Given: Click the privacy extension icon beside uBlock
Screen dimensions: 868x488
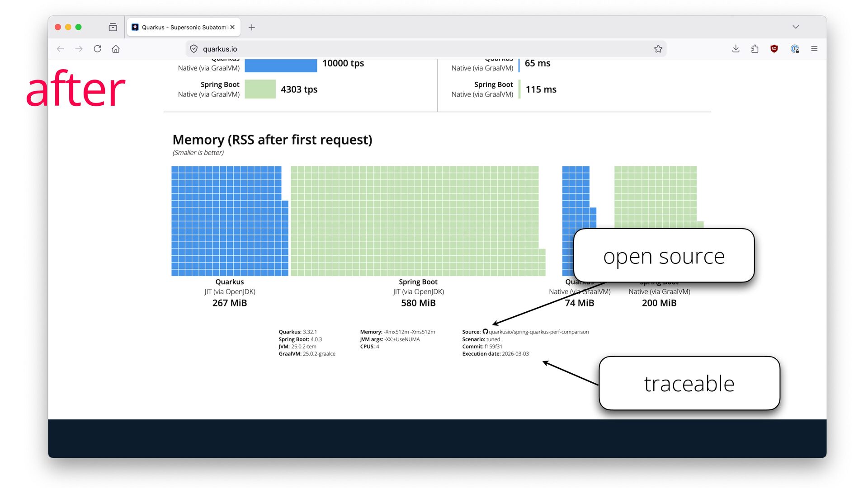Looking at the screenshot, I should point(794,49).
